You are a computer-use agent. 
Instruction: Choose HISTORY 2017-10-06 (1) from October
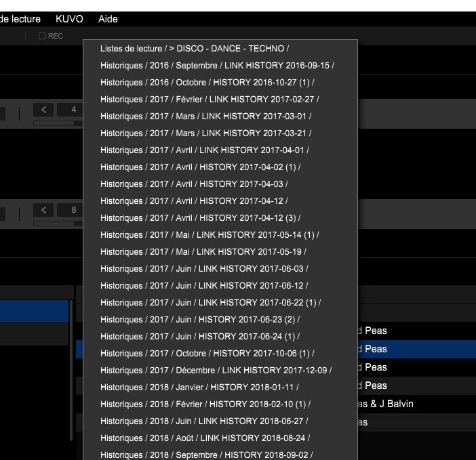(x=207, y=354)
